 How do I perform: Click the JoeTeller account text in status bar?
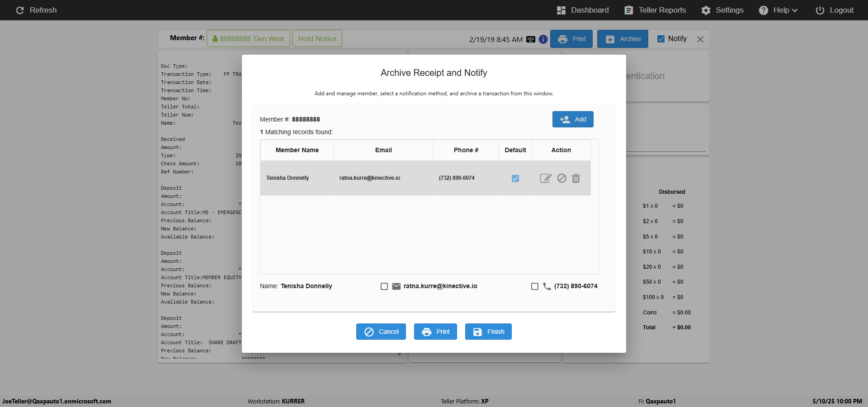(57, 401)
